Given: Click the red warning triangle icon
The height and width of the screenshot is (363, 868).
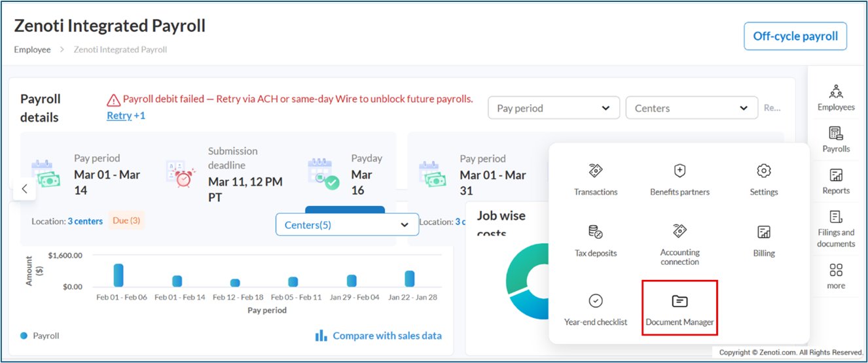Looking at the screenshot, I should click(113, 100).
